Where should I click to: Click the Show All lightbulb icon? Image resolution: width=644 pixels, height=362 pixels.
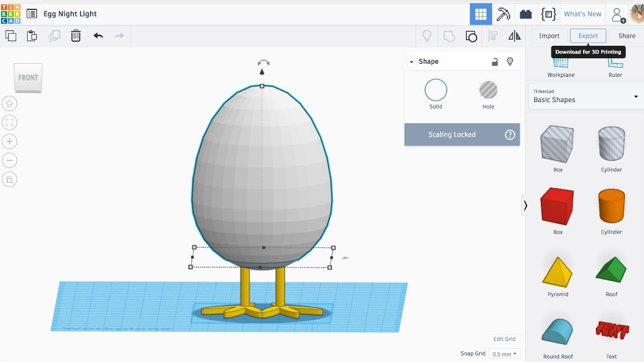pyautogui.click(x=427, y=36)
